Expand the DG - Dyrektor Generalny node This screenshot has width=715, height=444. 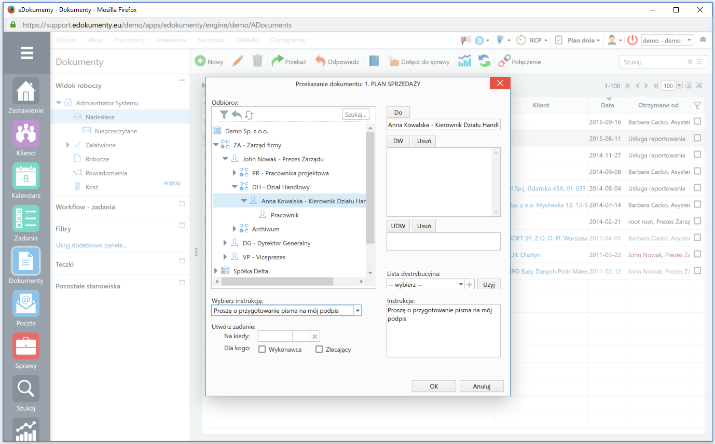tap(224, 242)
